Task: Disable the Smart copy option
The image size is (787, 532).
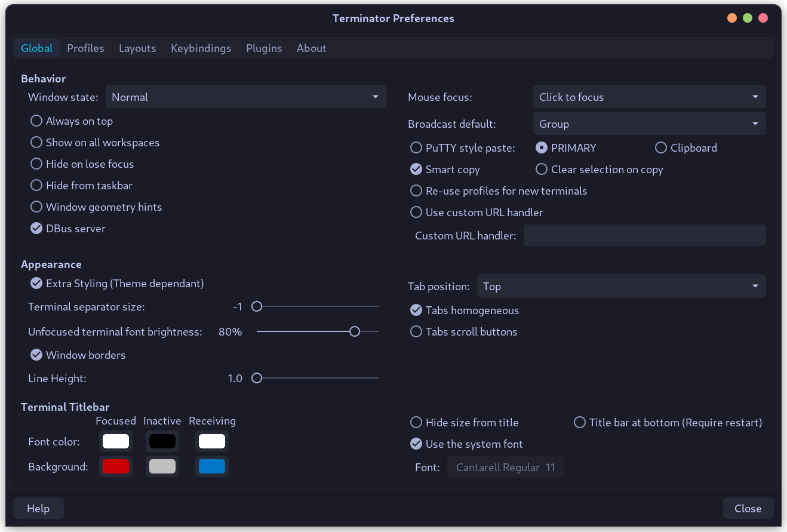Action: (416, 170)
